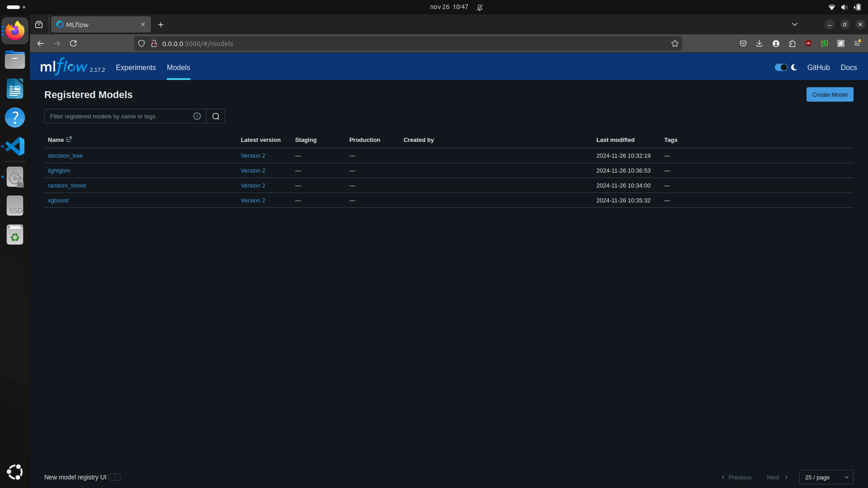Screen dimensions: 868x488
Task: Open LibreOffice Writer from dock
Action: 15,89
